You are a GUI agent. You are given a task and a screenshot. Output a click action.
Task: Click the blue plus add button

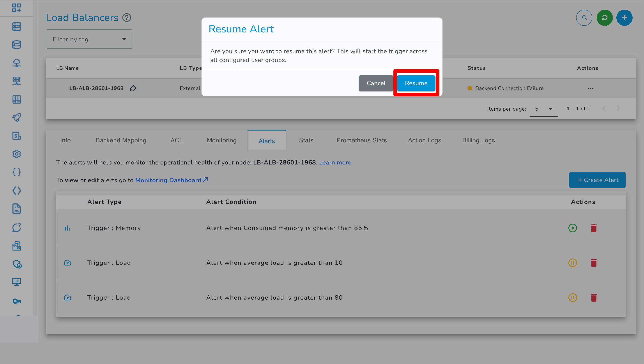(x=624, y=18)
